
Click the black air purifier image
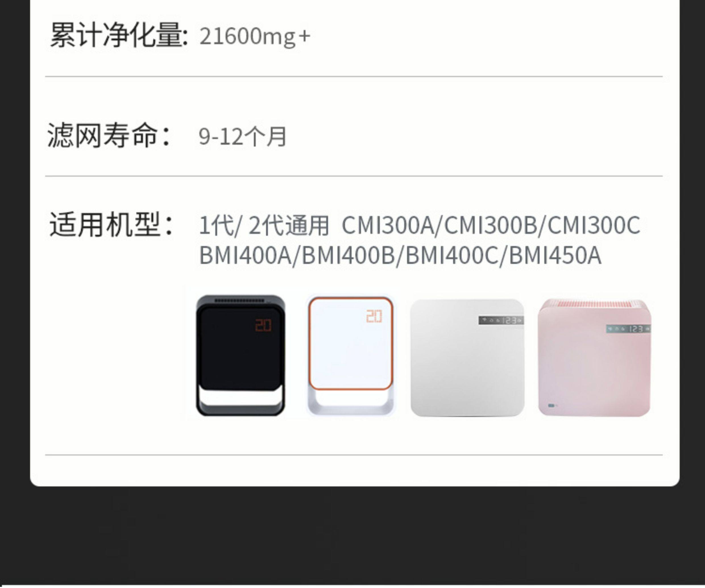coord(240,355)
